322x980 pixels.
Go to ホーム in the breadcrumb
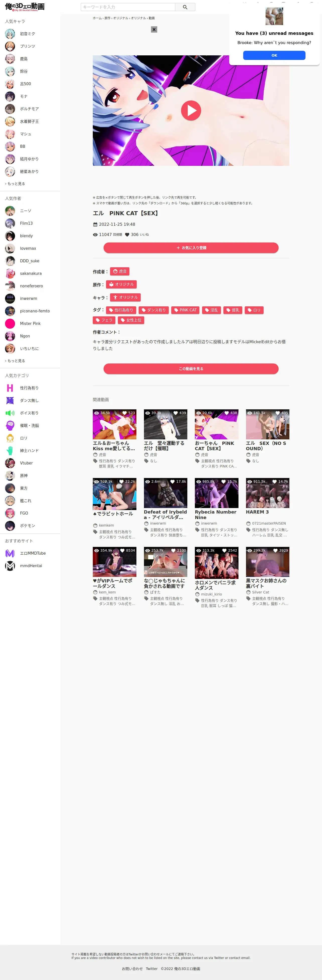click(97, 18)
